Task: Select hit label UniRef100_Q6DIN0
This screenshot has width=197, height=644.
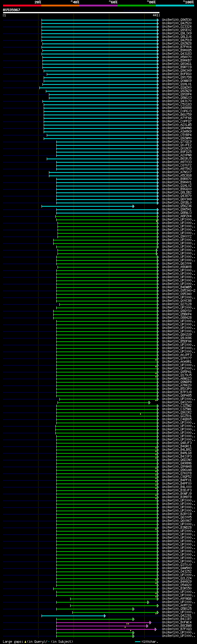Action: pos(177,460)
